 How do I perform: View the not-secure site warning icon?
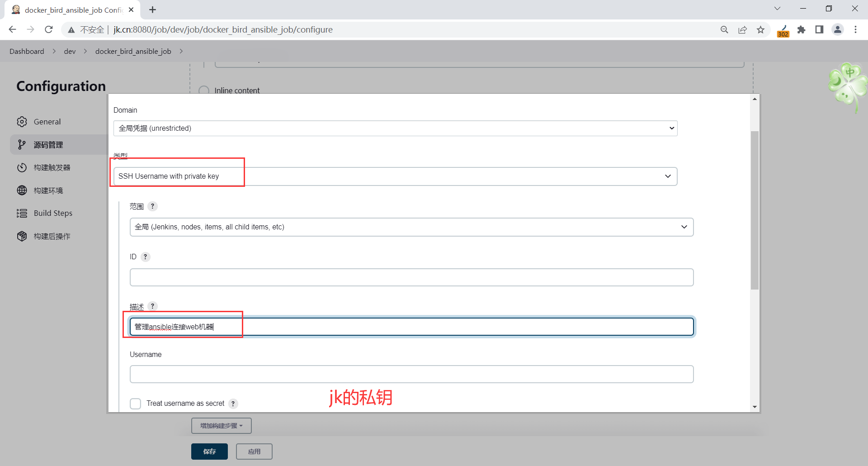pyautogui.click(x=71, y=30)
